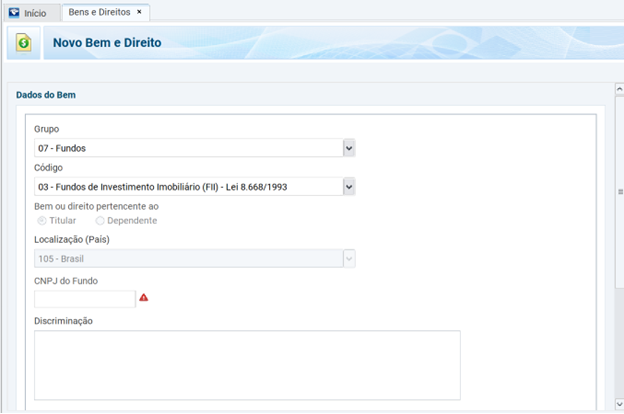Screen dimensions: 624x414
Task: Click the Fundos de Investimento Imobiliário code field
Action: 187,186
